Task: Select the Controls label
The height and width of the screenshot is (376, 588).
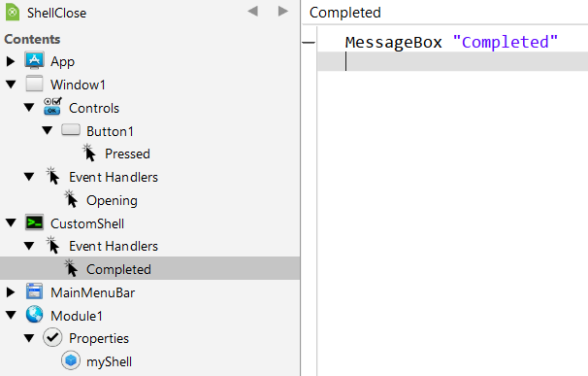Action: click(94, 108)
